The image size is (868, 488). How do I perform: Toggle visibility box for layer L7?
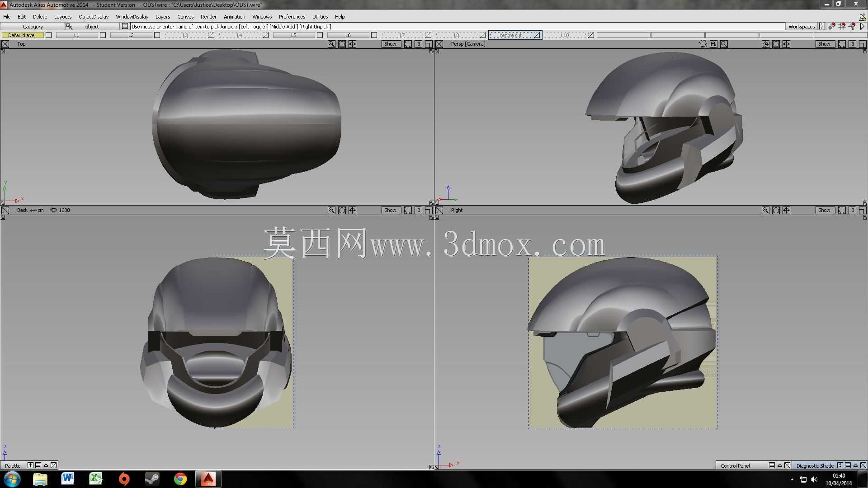pos(428,35)
